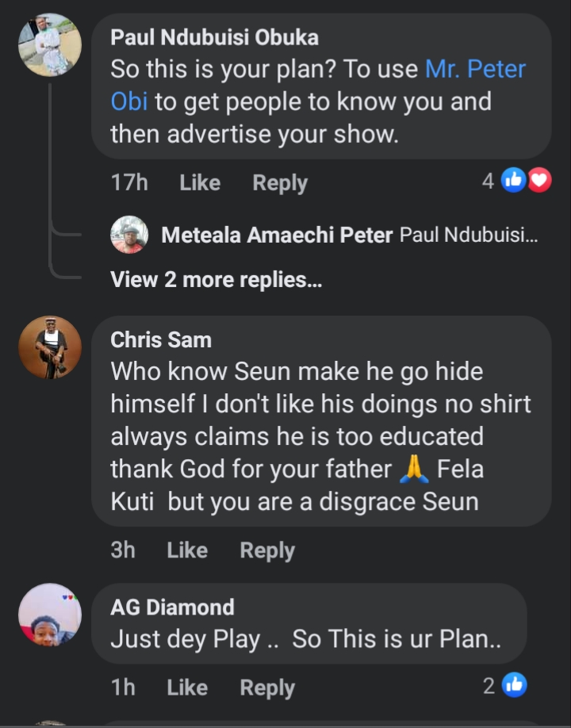Reply to Paul Ndubuisi Obuka's comment
The height and width of the screenshot is (728, 571).
point(279,183)
